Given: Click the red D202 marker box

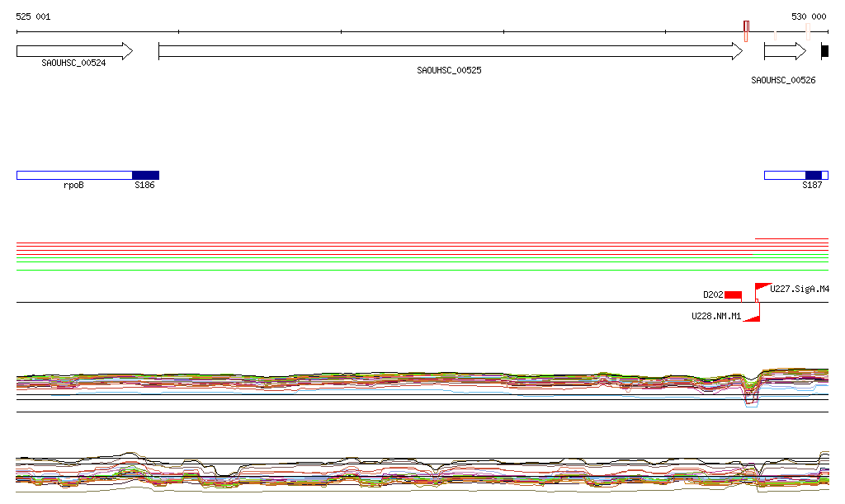Looking at the screenshot, I should point(733,294).
